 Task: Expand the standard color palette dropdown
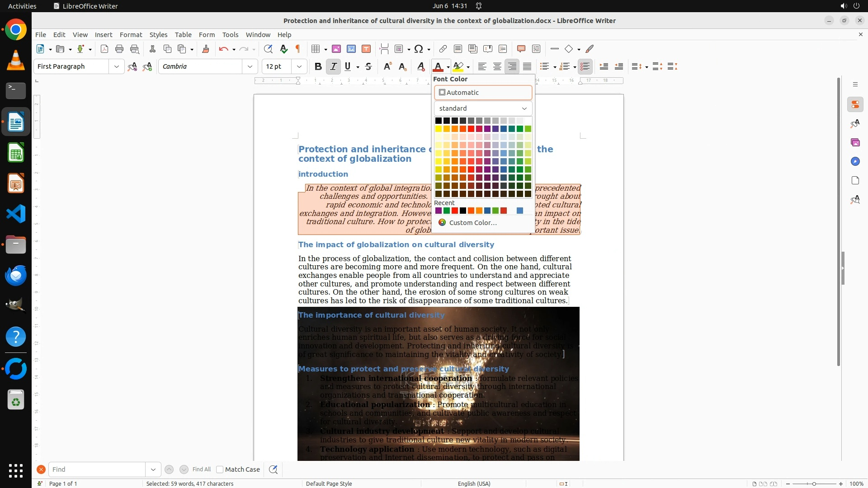tap(483, 108)
